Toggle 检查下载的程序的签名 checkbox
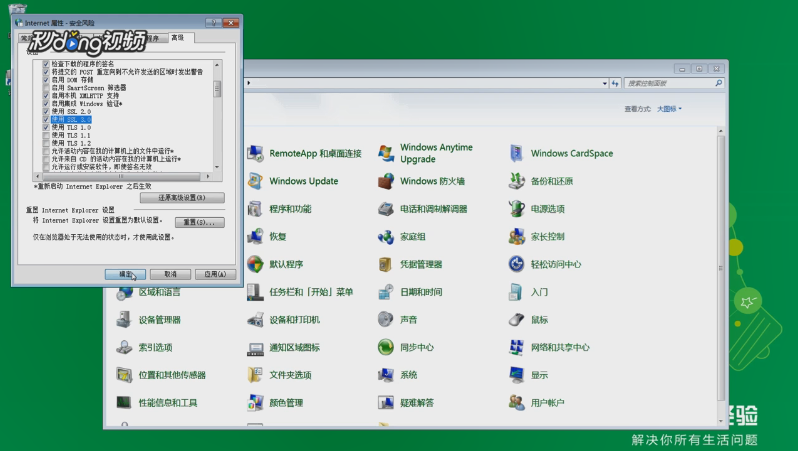Screen dimensions: 798x451 (x=46, y=64)
